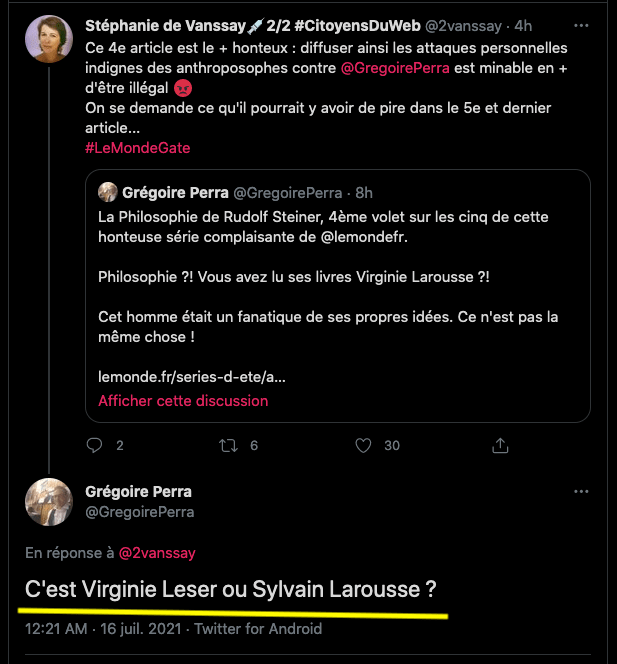Retweet Stéphanie de Vanssay's tweet
Screen dimensions: 617x664
[228, 446]
